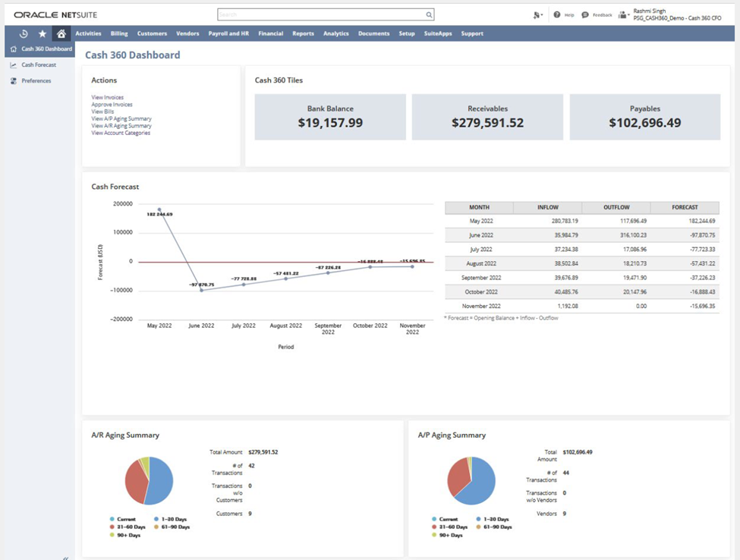Click the red slice of A/R pie chart
Viewport: 740px width, 560px height.
(134, 482)
